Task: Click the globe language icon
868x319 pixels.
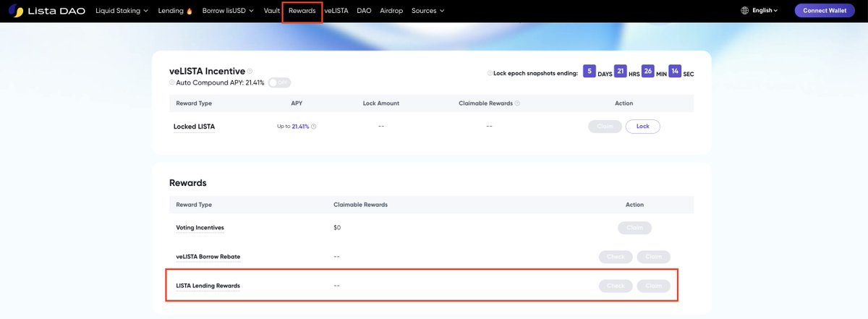Action: pyautogui.click(x=745, y=11)
